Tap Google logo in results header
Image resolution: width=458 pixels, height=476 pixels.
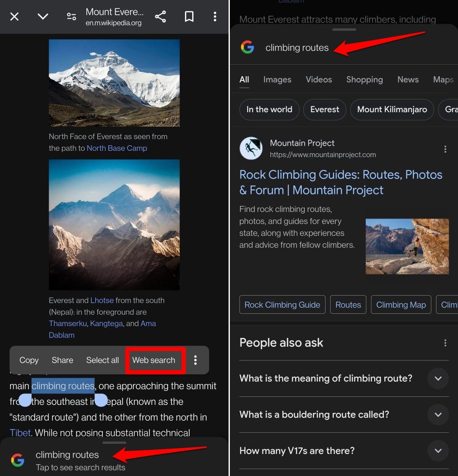pos(248,47)
